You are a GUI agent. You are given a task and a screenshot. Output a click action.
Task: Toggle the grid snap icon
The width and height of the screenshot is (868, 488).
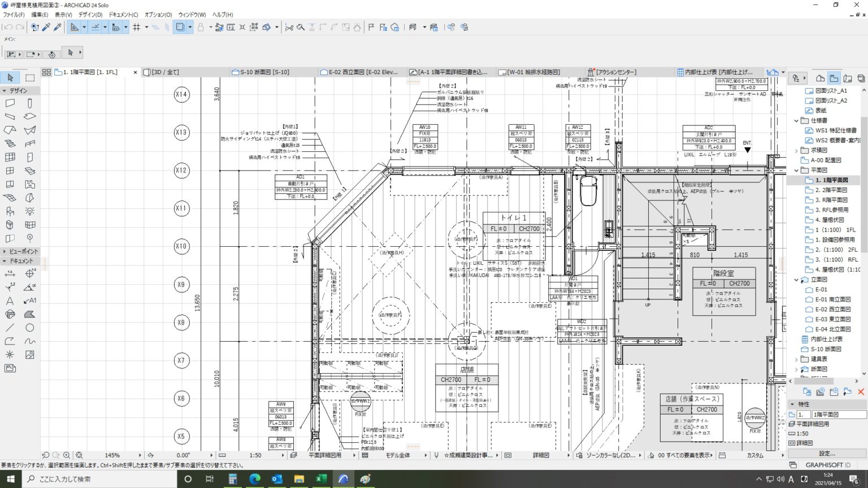point(136,27)
